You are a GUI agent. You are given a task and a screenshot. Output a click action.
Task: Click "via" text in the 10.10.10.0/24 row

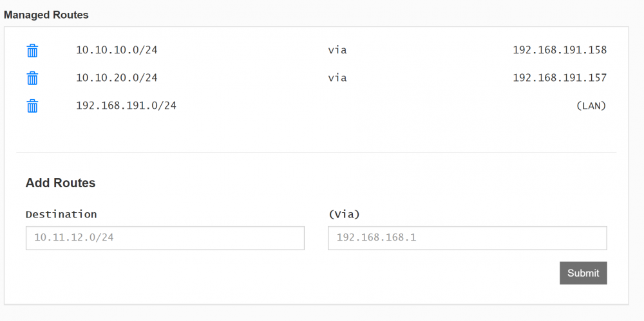click(337, 50)
